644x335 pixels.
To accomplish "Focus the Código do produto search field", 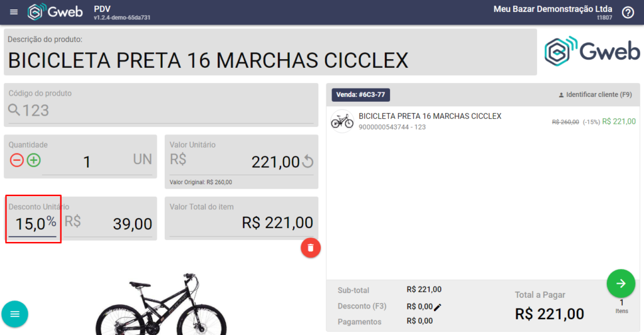I will coord(161,111).
